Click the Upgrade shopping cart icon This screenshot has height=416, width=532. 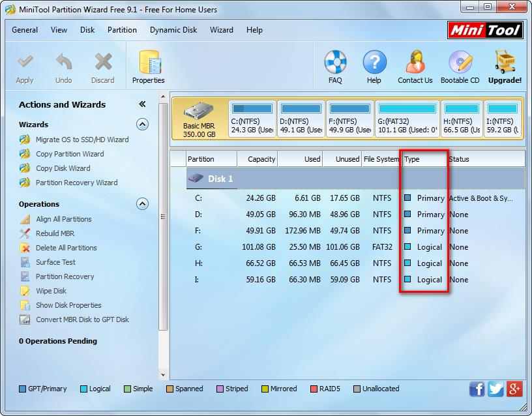[505, 62]
